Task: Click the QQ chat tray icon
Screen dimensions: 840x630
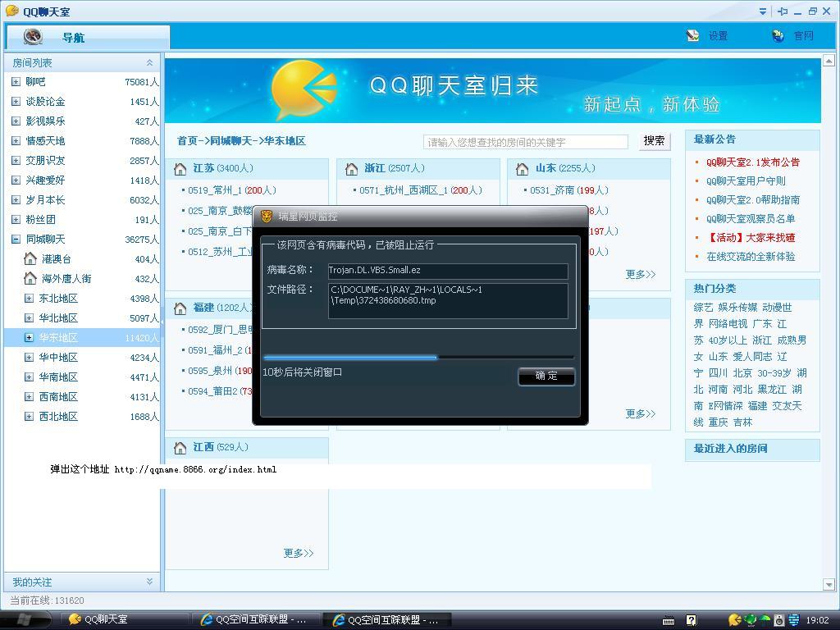Action: pos(734,620)
